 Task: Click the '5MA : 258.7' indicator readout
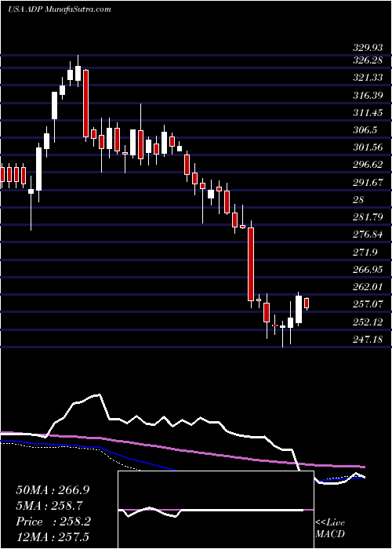(49, 506)
